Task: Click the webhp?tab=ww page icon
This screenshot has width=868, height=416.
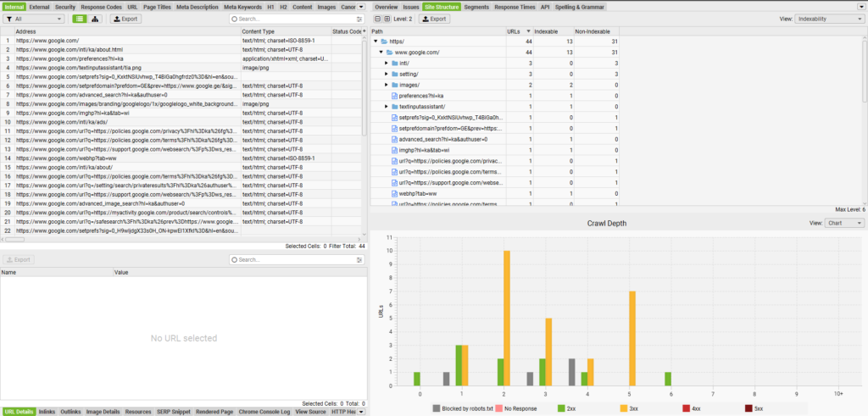Action: pos(394,193)
